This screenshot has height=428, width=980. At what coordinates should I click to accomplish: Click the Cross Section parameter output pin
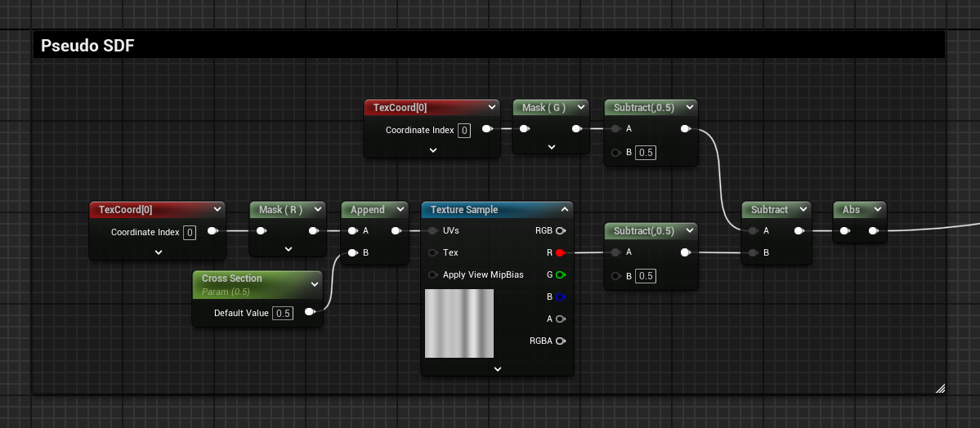309,313
